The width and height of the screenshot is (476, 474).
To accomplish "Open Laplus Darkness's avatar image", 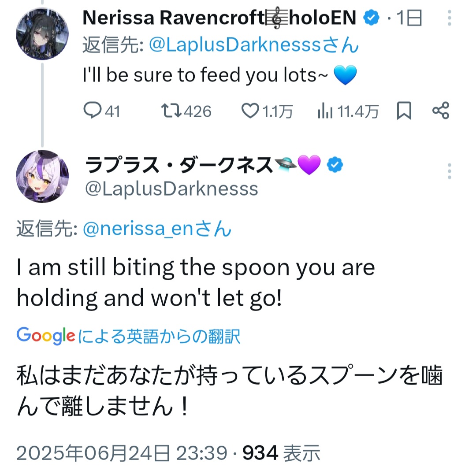I will pyautogui.click(x=42, y=176).
